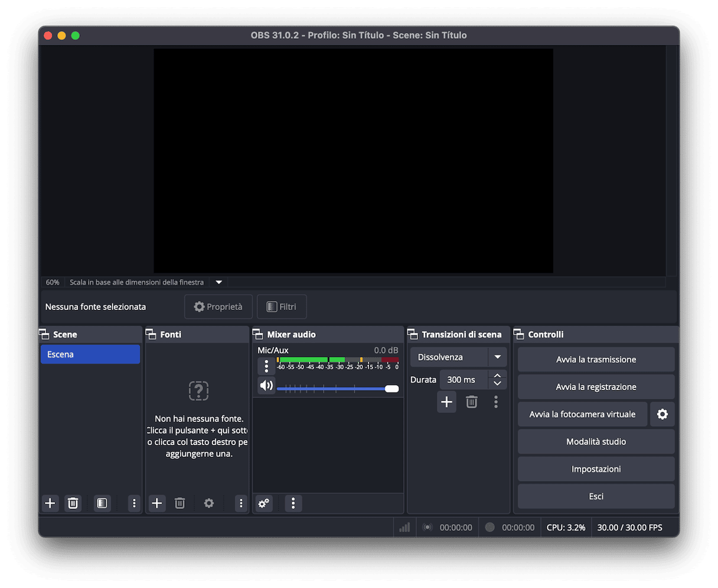Increase transition duration with up arrow
Image resolution: width=718 pixels, height=588 pixels.
pyautogui.click(x=497, y=375)
